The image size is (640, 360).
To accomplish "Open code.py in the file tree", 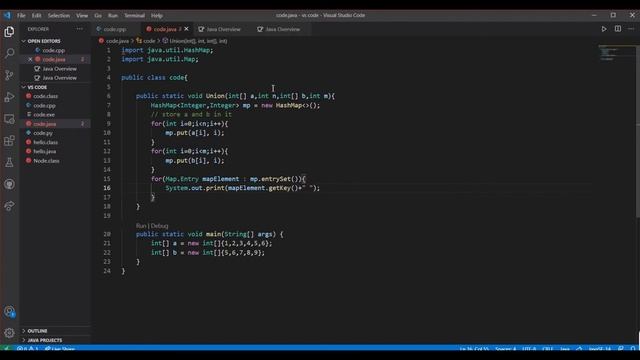I will click(43, 133).
